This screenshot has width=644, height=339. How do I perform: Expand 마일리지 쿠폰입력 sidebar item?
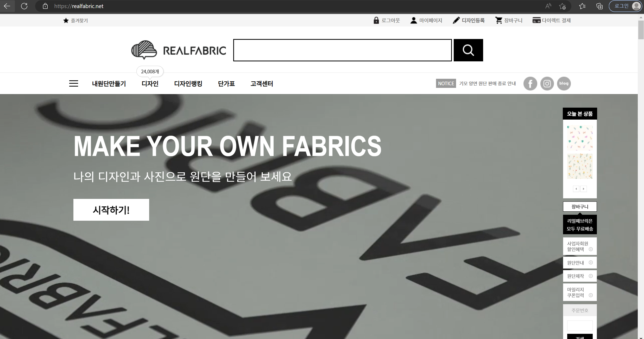(x=580, y=292)
